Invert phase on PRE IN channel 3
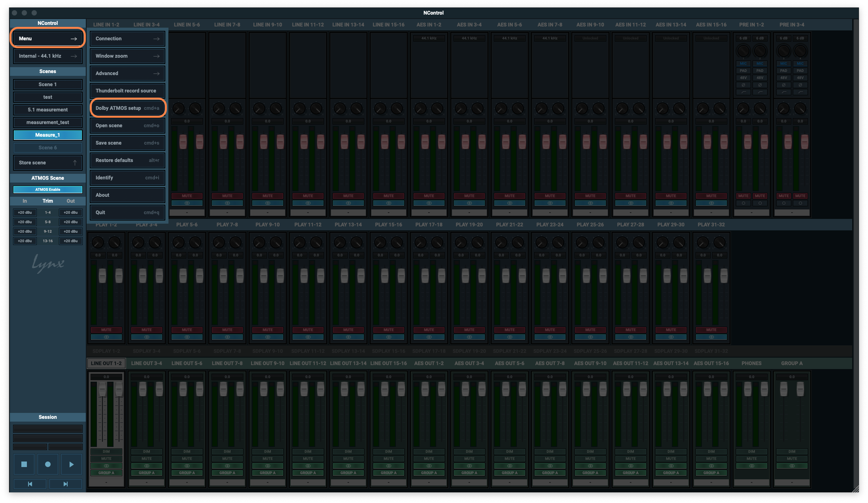868x503 pixels. [784, 85]
